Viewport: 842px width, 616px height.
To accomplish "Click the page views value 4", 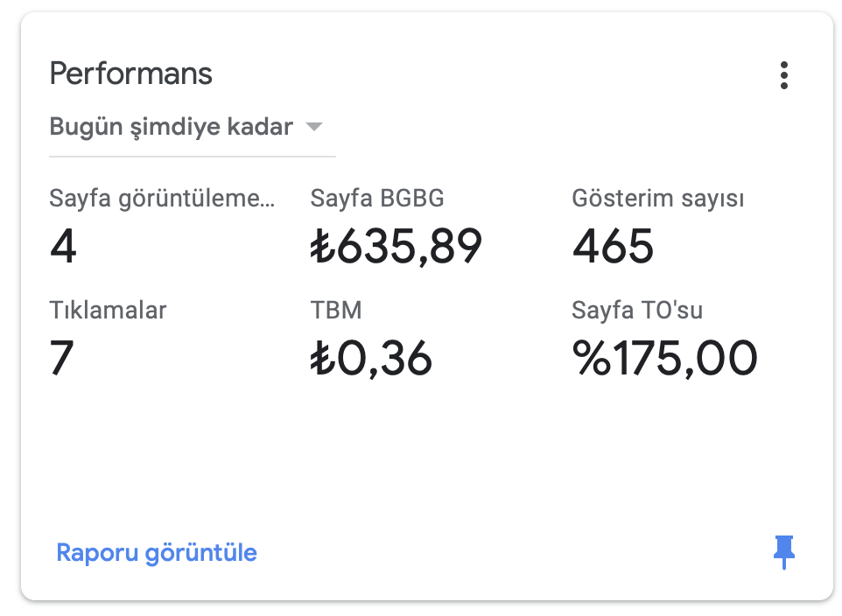I will pyautogui.click(x=63, y=246).
